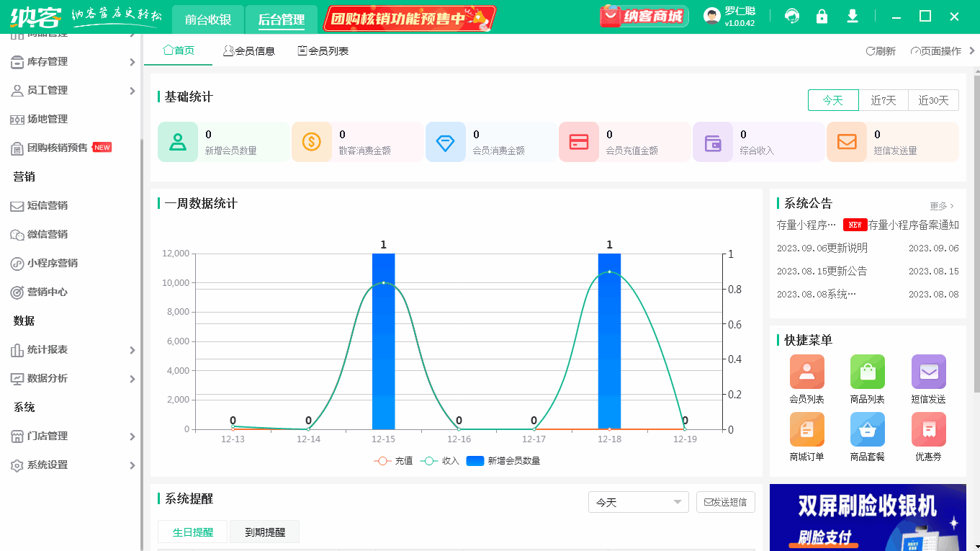Open the 优惠券 quick menu icon
The height and width of the screenshot is (551, 980).
[928, 429]
